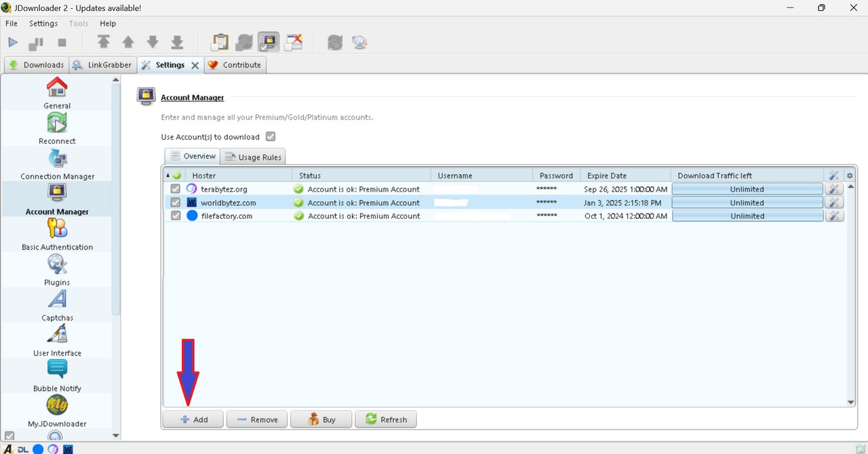The image size is (868, 454).
Task: Select the Overview sub-tab
Action: 193,156
